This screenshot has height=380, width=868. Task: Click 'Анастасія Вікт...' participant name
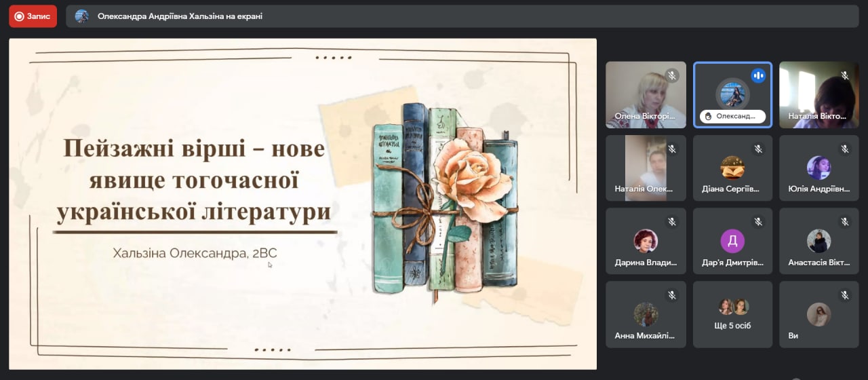click(819, 263)
